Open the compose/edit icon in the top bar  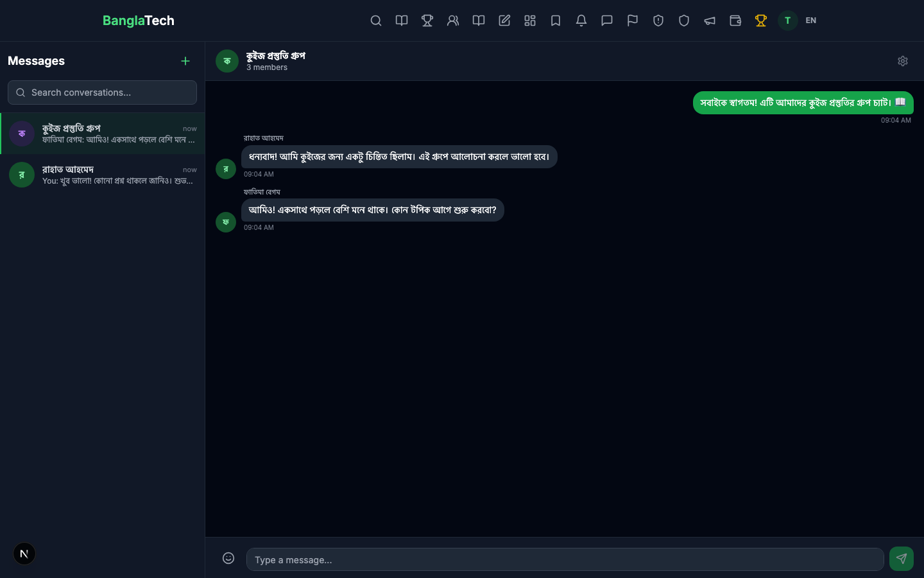pyautogui.click(x=504, y=21)
